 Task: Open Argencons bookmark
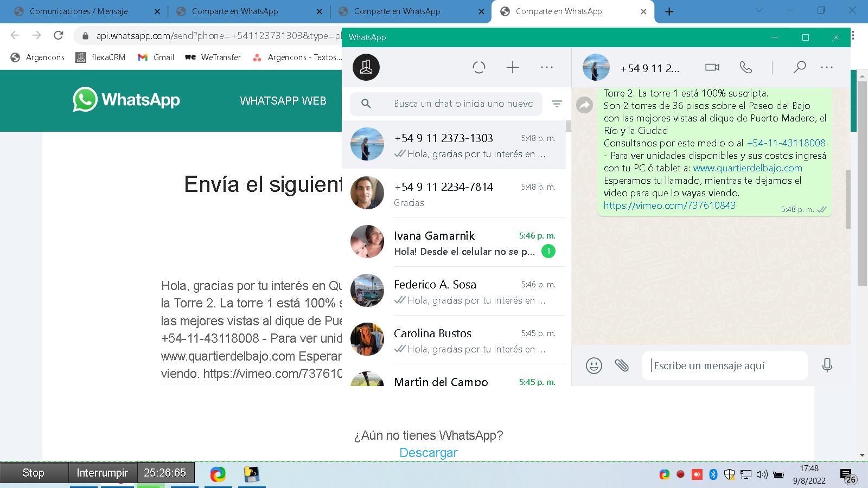(x=37, y=57)
